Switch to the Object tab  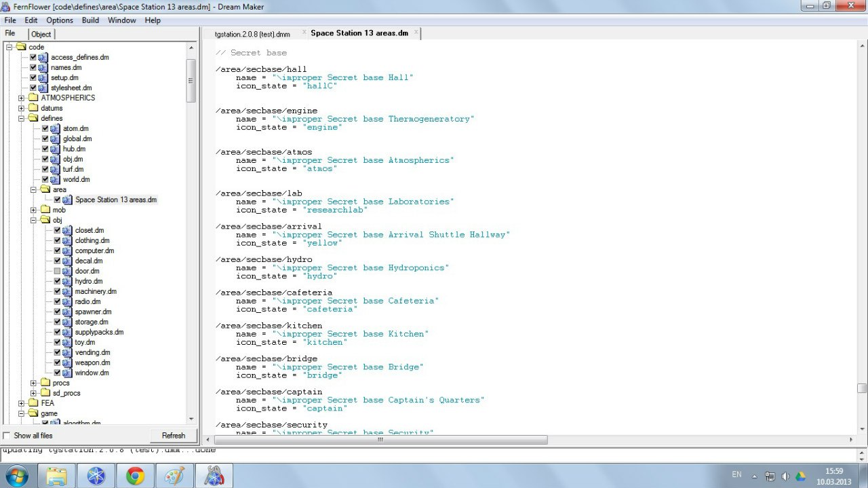pos(41,34)
